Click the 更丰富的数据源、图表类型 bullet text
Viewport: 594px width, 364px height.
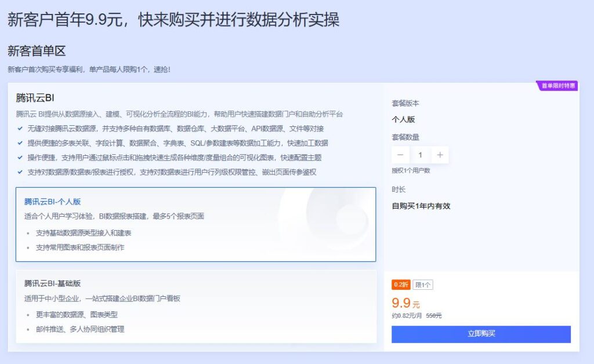pyautogui.click(x=77, y=314)
